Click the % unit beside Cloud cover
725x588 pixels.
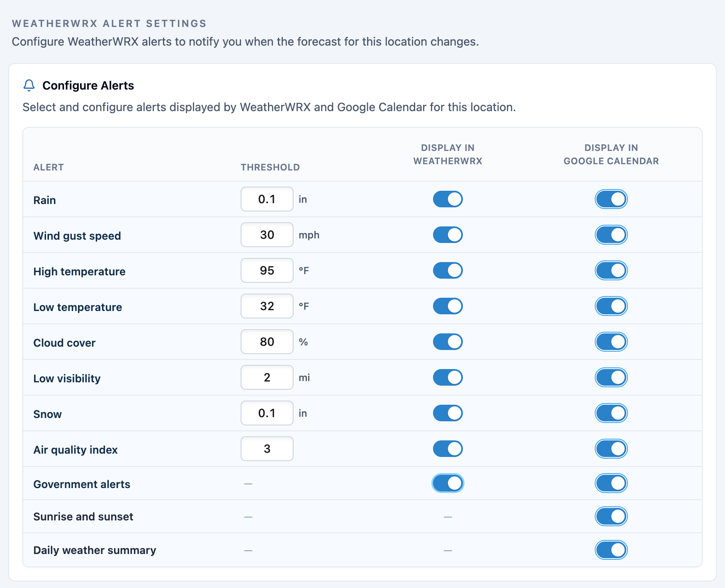pyautogui.click(x=303, y=342)
